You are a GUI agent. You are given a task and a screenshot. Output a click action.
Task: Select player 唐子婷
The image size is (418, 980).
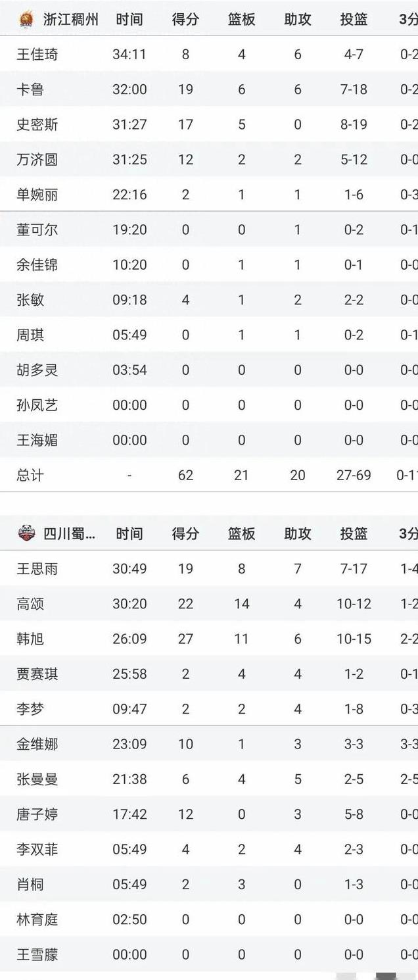[37, 814]
